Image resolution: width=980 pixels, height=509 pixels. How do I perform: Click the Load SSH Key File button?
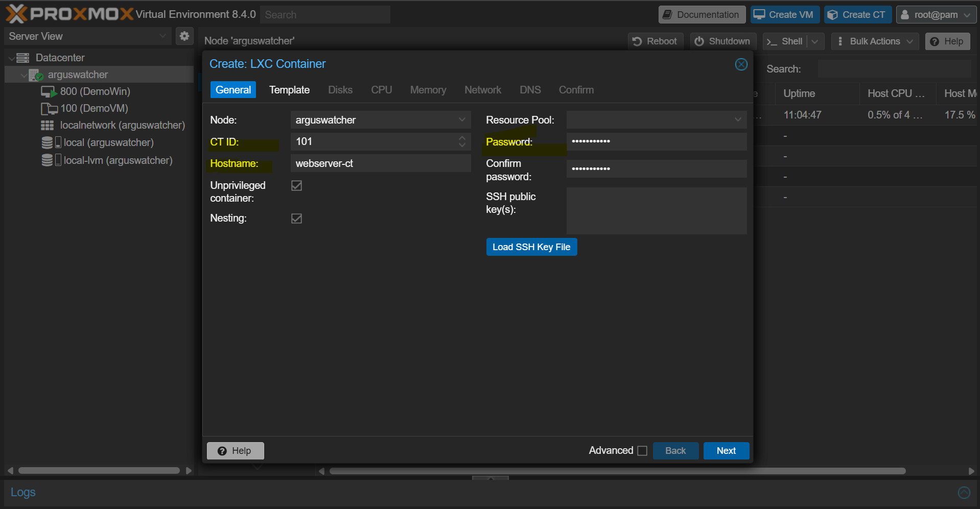(x=531, y=247)
